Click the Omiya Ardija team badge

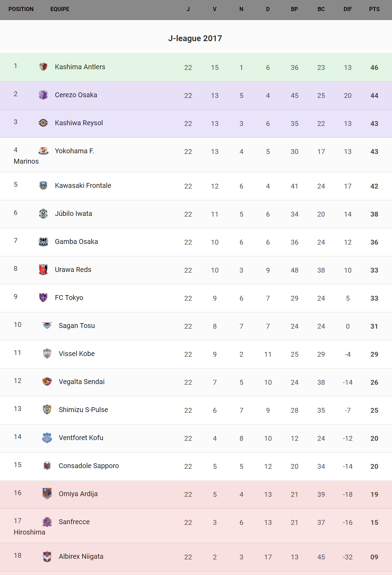47,493
